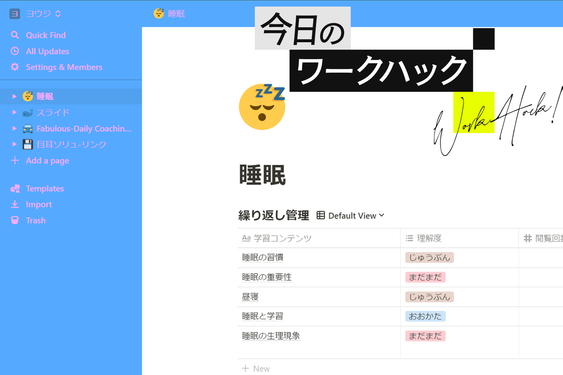Expand the 睡眠 page in the sidebar
This screenshot has width=563, height=375.
tap(14, 96)
